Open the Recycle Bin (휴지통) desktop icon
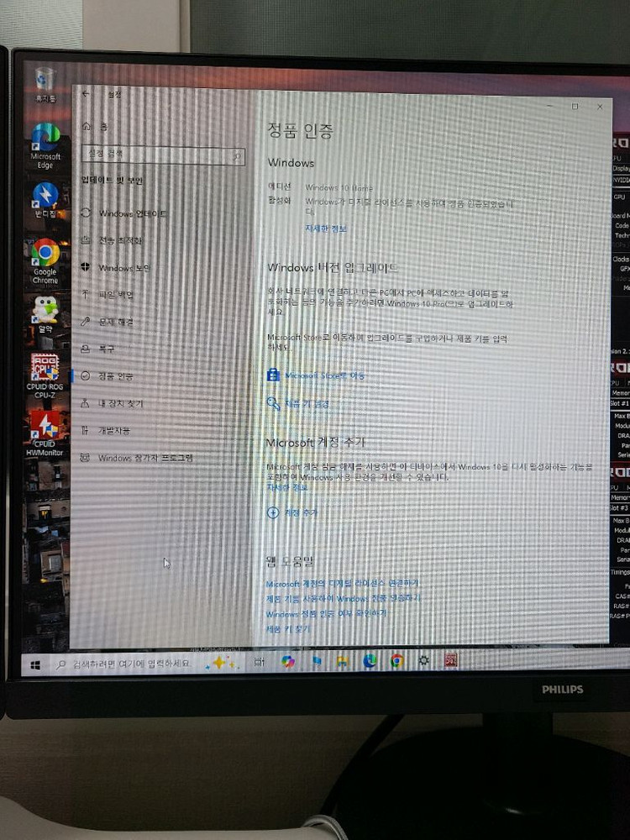The height and width of the screenshot is (840, 630). pos(45,84)
